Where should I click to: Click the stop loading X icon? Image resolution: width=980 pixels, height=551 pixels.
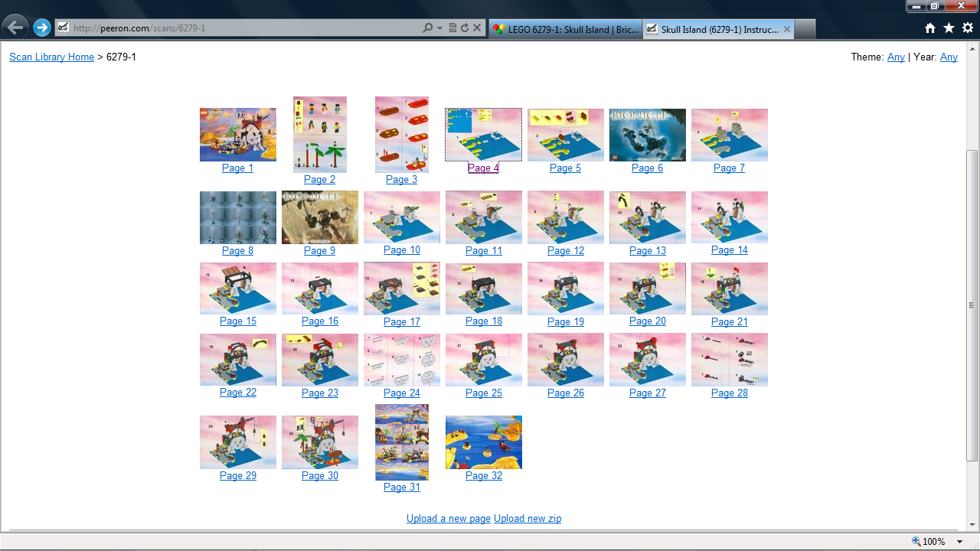click(x=477, y=28)
